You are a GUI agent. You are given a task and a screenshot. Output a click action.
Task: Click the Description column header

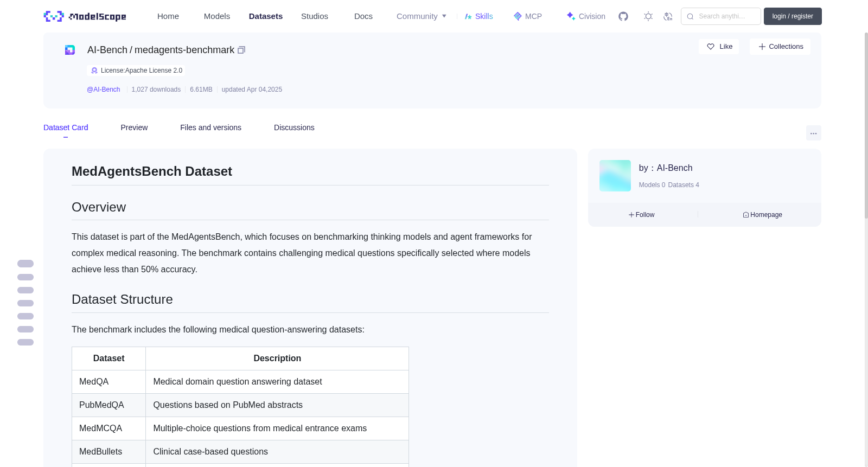coord(277,359)
